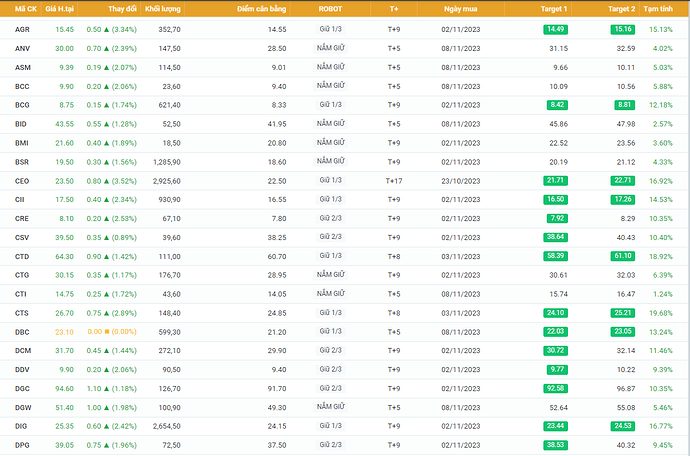Click DBC unchanged value 0.00 (0.00%)
Image resolution: width=690 pixels, height=456 pixels.
pyautogui.click(x=112, y=332)
